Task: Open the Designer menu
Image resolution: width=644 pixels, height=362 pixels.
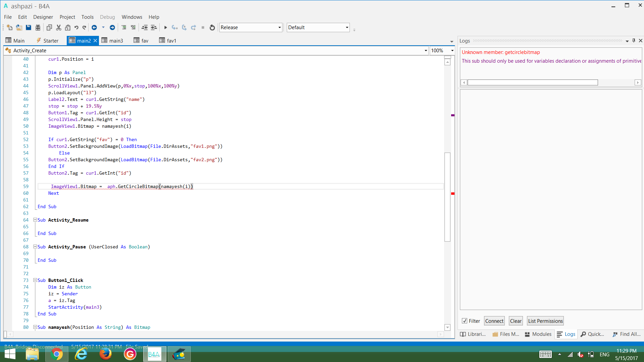Action: pos(43,17)
